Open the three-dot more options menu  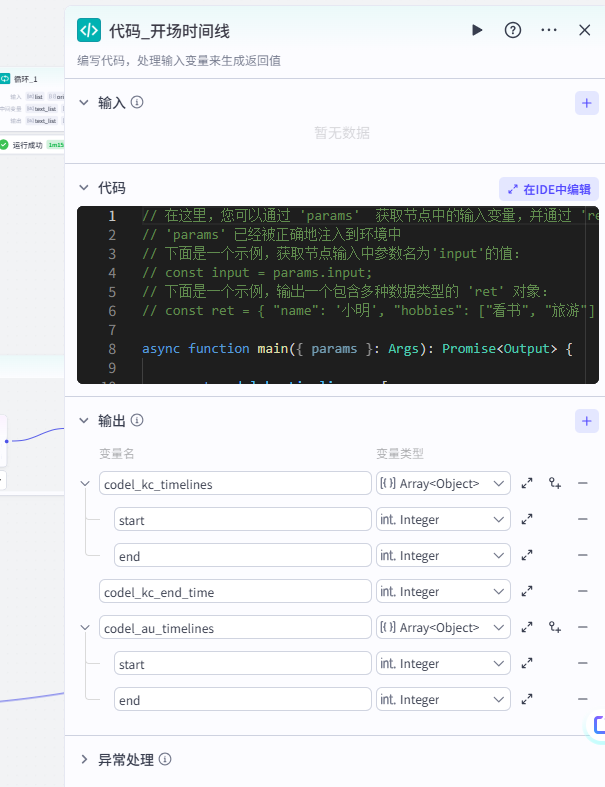549,30
